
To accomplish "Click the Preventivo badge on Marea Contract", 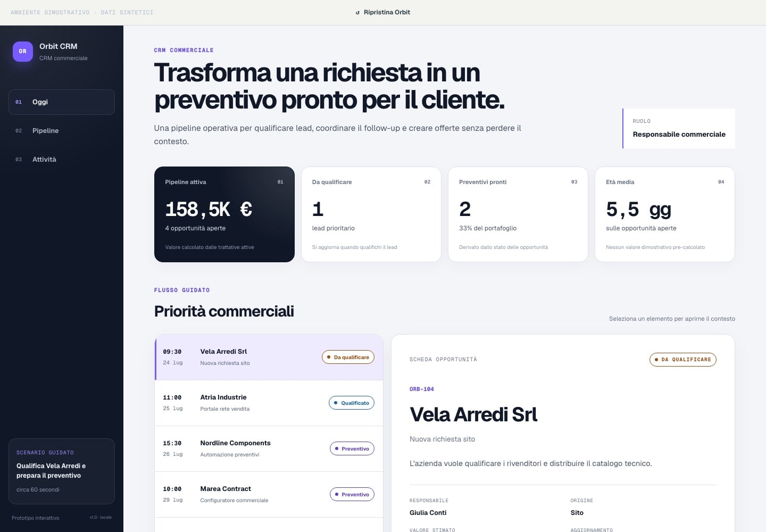I will pos(352,495).
